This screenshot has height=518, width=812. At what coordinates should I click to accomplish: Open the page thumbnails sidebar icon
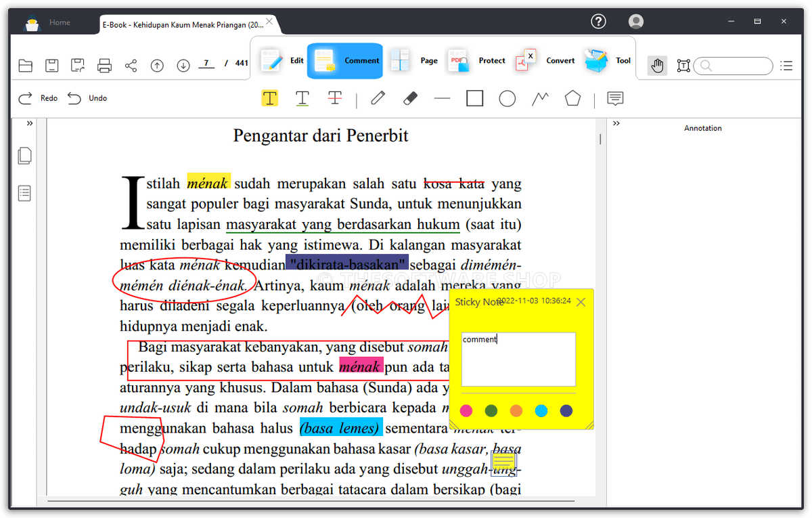(x=24, y=156)
